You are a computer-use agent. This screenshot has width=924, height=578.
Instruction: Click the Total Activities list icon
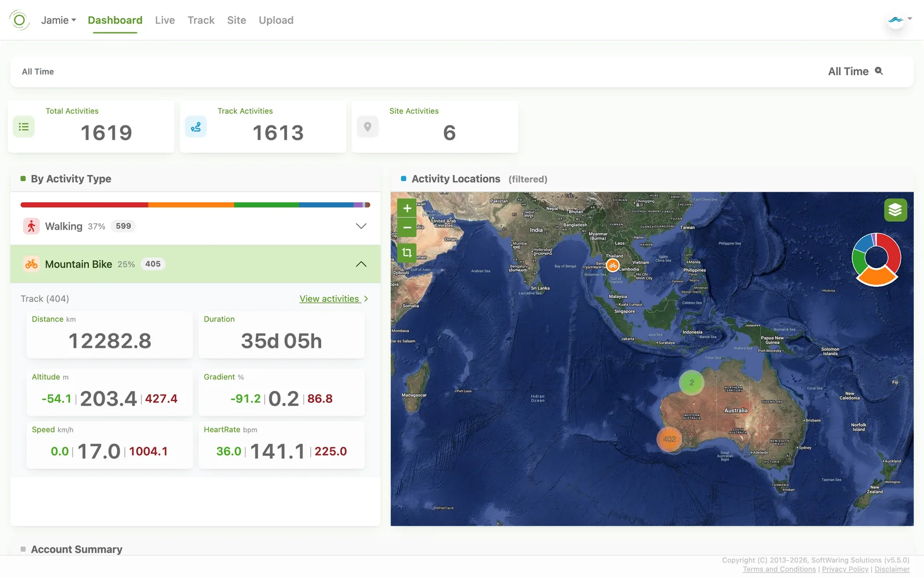tap(24, 127)
